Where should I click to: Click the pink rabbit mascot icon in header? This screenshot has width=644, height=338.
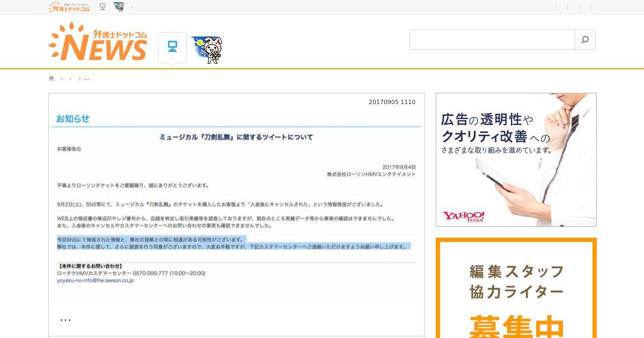click(x=207, y=49)
